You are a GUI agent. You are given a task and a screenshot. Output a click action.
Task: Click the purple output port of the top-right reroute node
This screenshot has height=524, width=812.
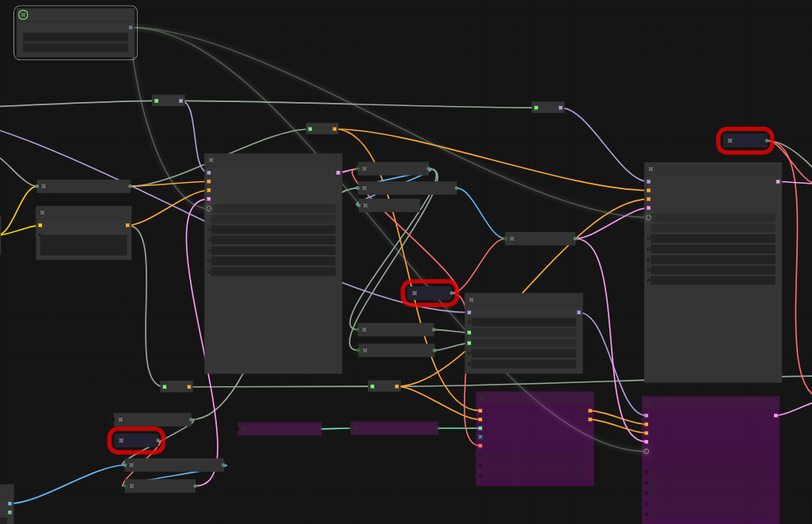(560, 108)
